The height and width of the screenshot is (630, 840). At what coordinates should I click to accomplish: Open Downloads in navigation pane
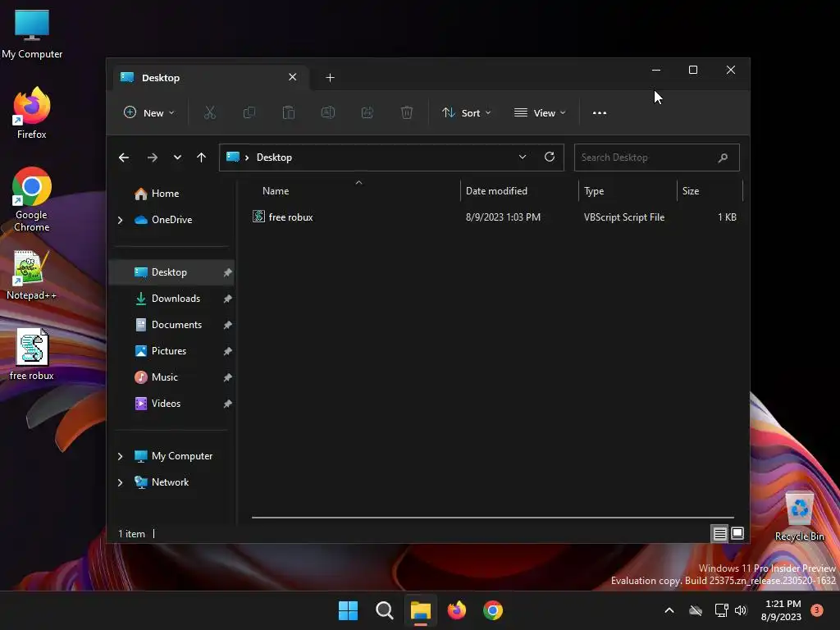click(x=176, y=299)
